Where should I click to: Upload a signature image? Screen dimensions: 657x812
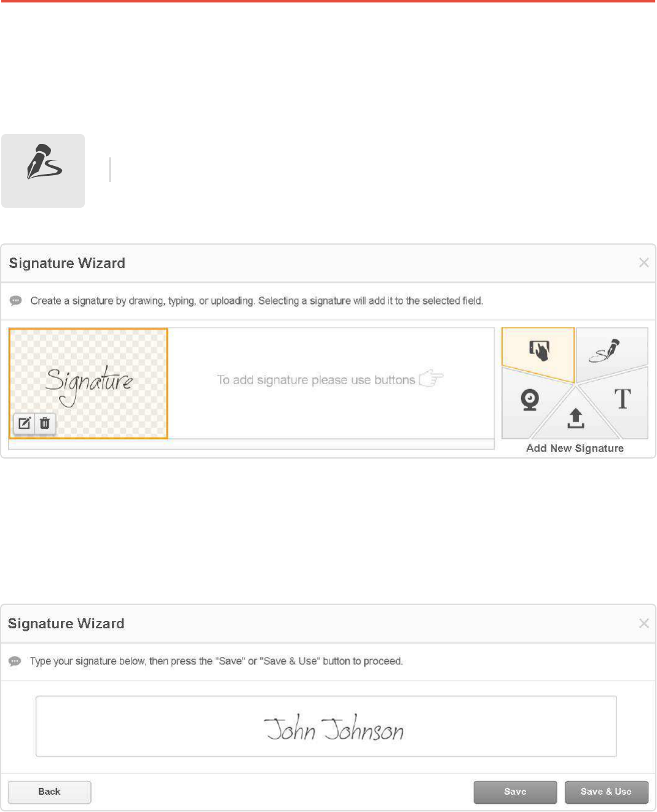pos(575,419)
